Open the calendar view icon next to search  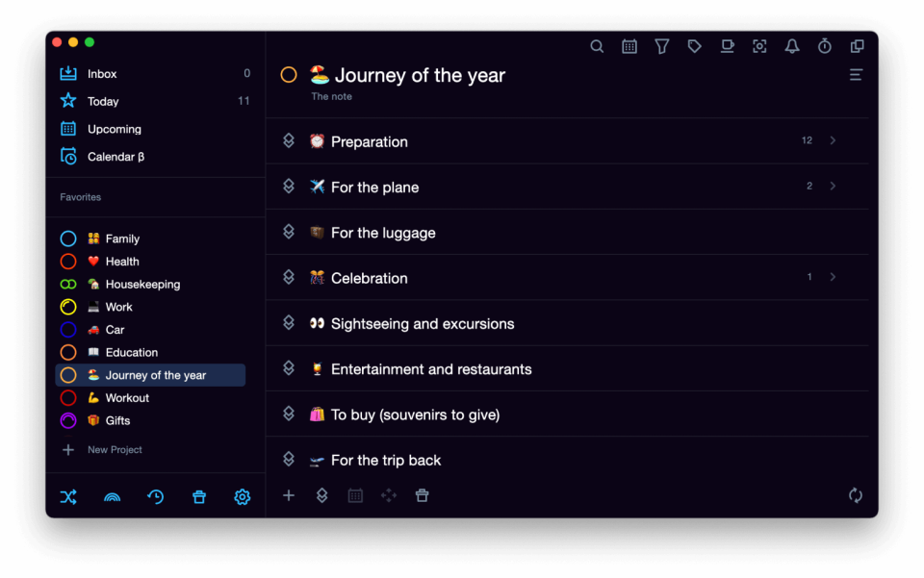[x=629, y=45]
